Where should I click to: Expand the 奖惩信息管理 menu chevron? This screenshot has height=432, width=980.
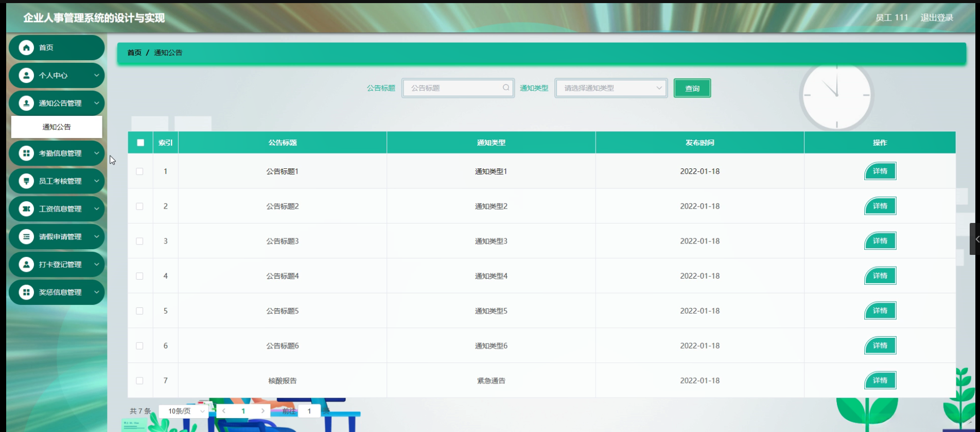96,292
